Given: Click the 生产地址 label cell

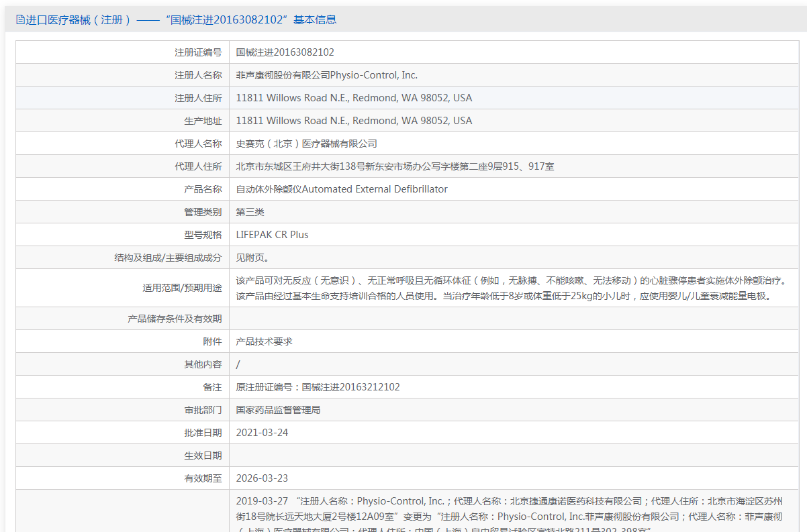Looking at the screenshot, I should tap(123, 121).
